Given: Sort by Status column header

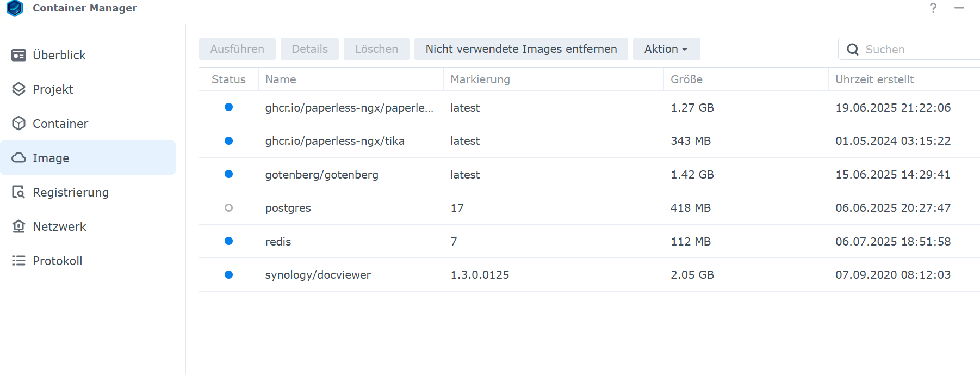Looking at the screenshot, I should coord(228,79).
